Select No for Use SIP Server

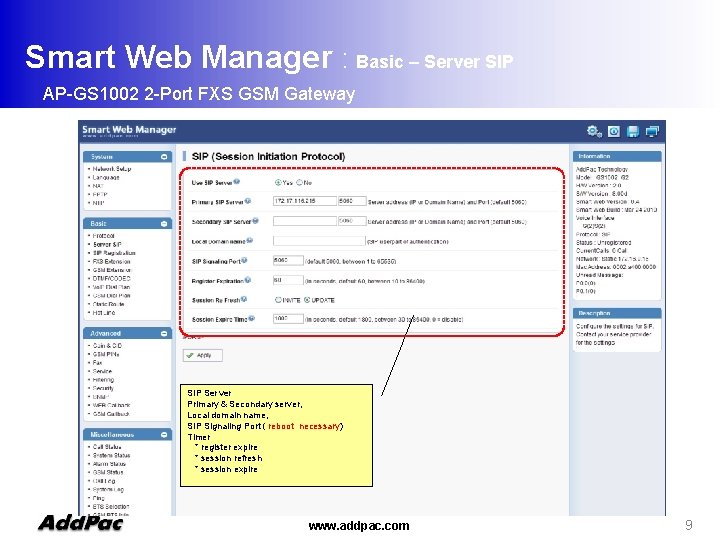(x=299, y=182)
